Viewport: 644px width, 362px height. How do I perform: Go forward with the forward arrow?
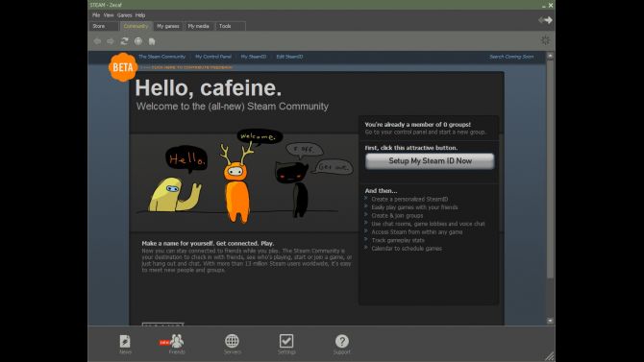point(111,41)
